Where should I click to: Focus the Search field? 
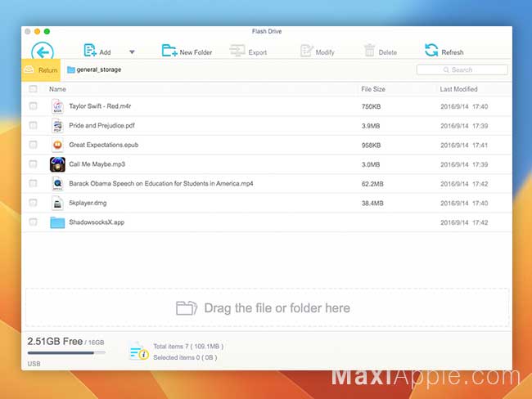[x=462, y=69]
